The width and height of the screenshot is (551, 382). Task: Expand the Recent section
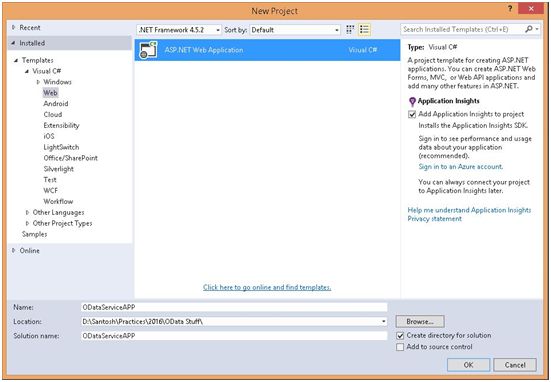click(13, 27)
